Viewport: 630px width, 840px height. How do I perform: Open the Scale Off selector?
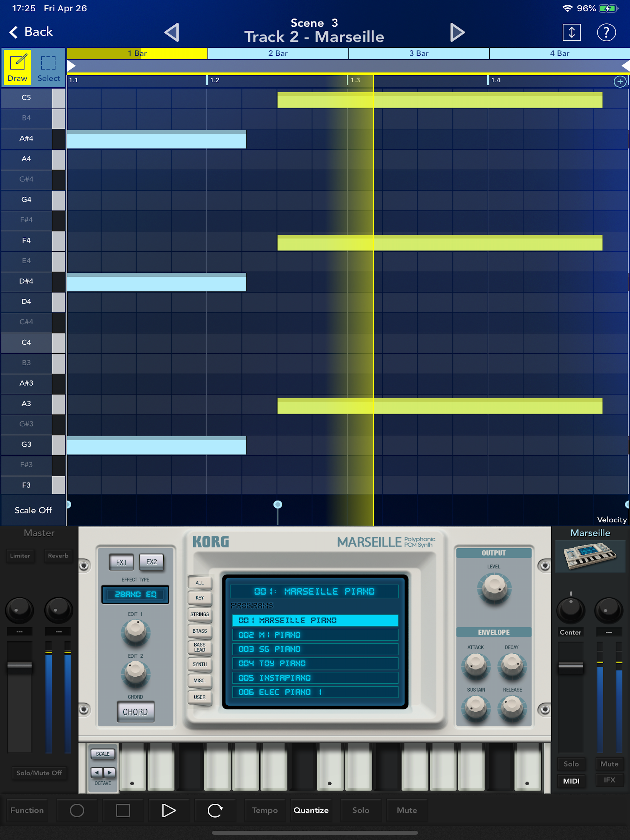point(33,510)
